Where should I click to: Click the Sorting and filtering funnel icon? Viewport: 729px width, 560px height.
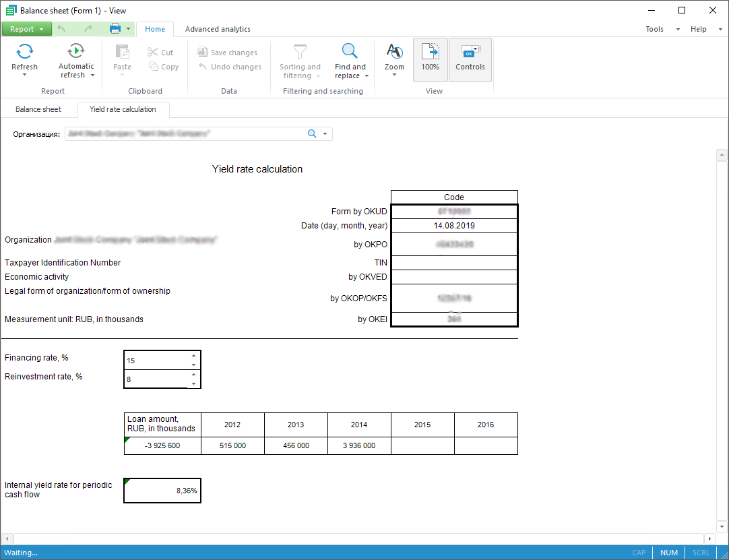[x=300, y=51]
